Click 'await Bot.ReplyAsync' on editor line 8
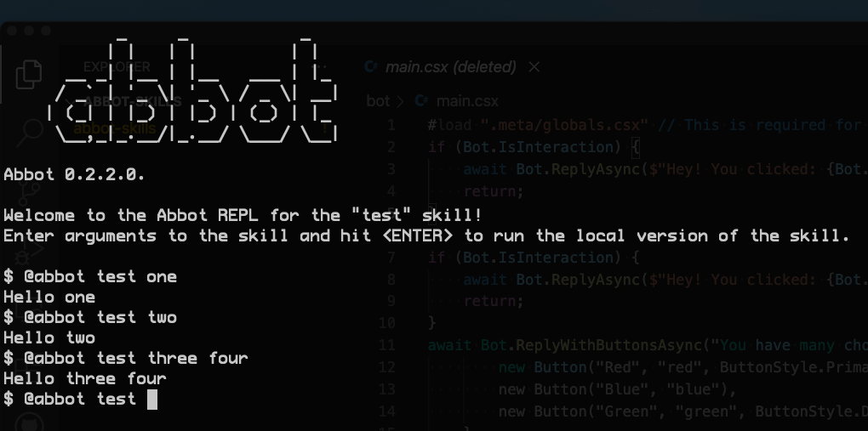This screenshot has width=868, height=431. click(555, 280)
